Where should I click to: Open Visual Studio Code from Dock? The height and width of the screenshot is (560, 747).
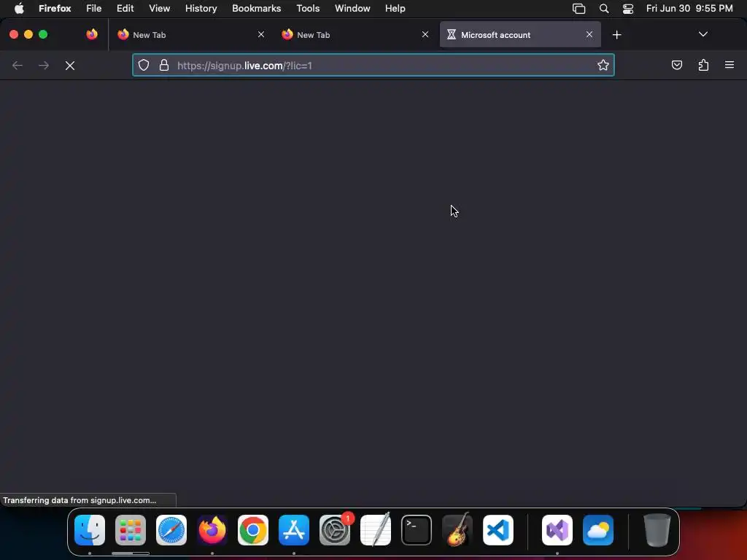498,530
